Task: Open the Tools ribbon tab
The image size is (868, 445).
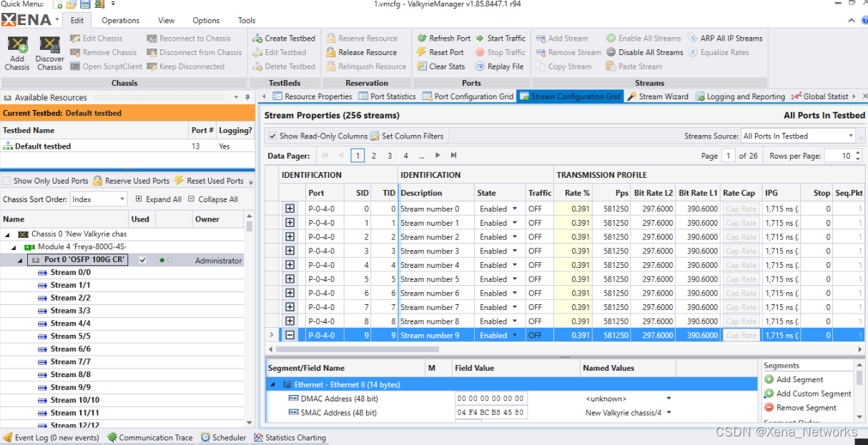Action: tap(247, 21)
